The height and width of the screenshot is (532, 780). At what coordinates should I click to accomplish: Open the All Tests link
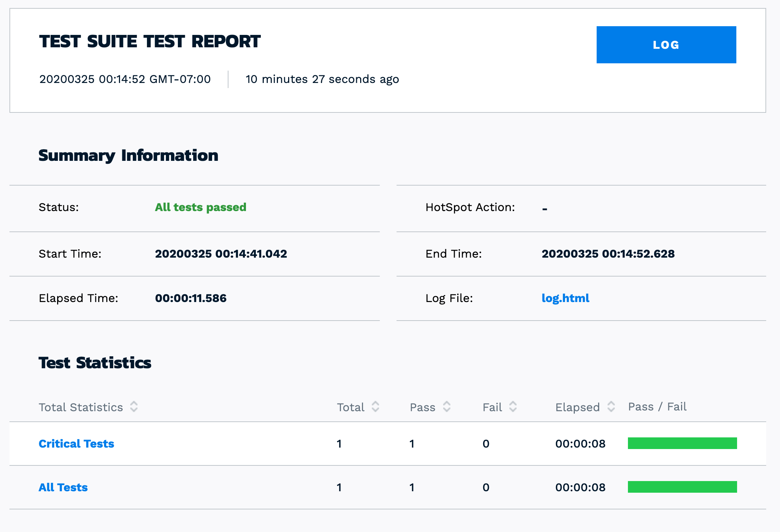tap(63, 487)
